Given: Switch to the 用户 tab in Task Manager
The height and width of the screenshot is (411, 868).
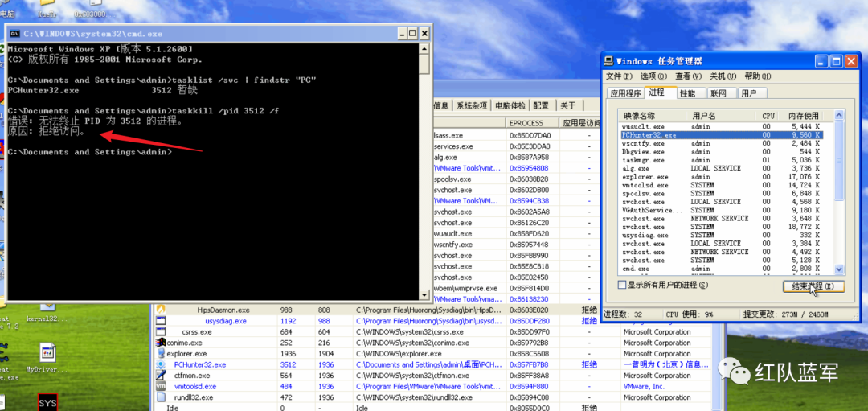Looking at the screenshot, I should 753,93.
